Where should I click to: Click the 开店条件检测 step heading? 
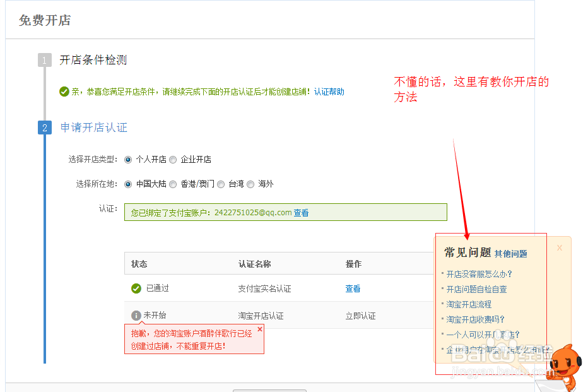[x=93, y=60]
